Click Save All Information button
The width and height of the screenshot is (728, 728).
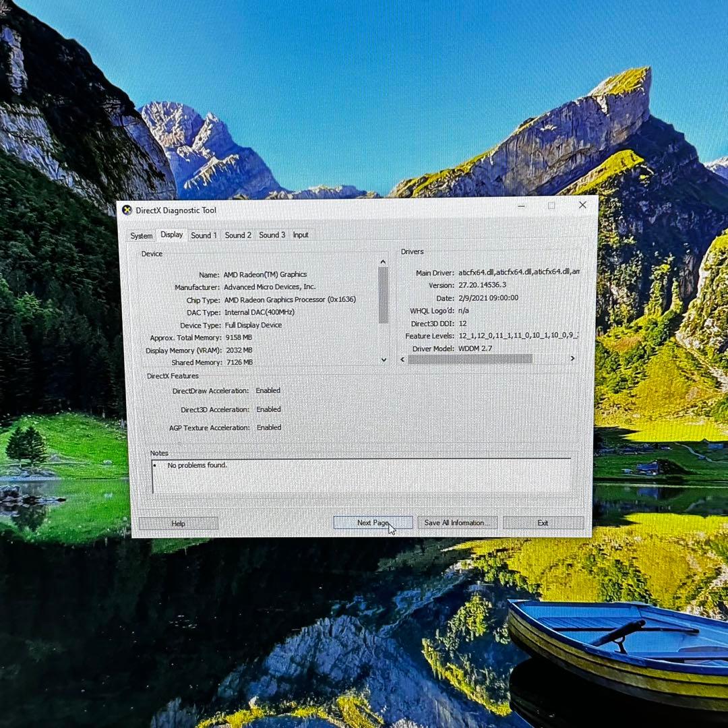tap(458, 522)
